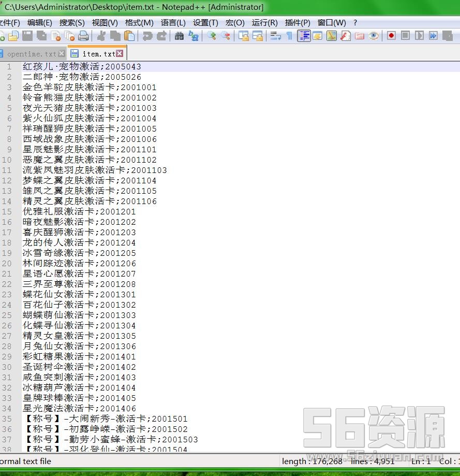Viewport: 460px width, 476px height.
Task: Toggle the Monitoring eye icon
Action: tap(374, 36)
